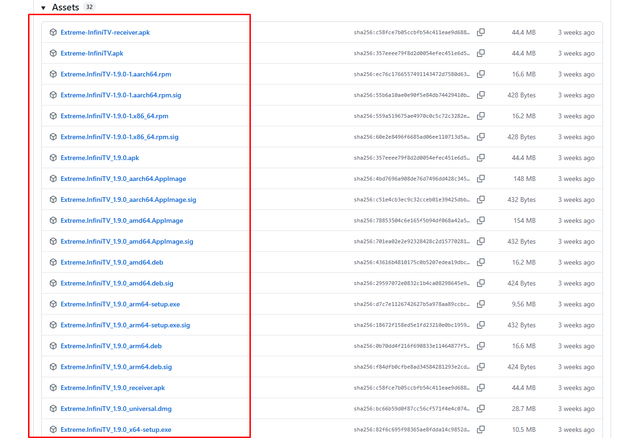The height and width of the screenshot is (438, 640).
Task: Open Extreme.InfiniTV-1.9.0-1.aarch64.rpm.sig link
Action: click(121, 95)
